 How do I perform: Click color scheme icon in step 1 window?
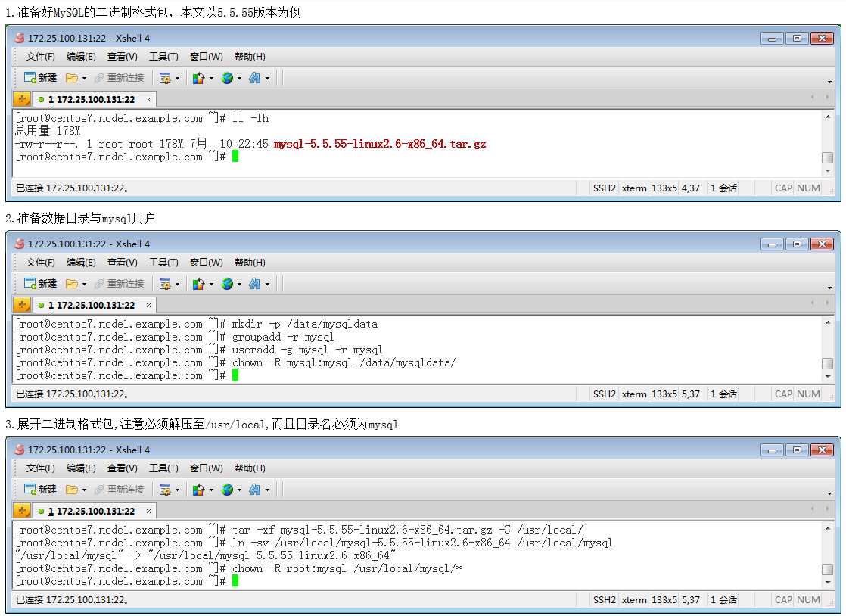coord(198,78)
